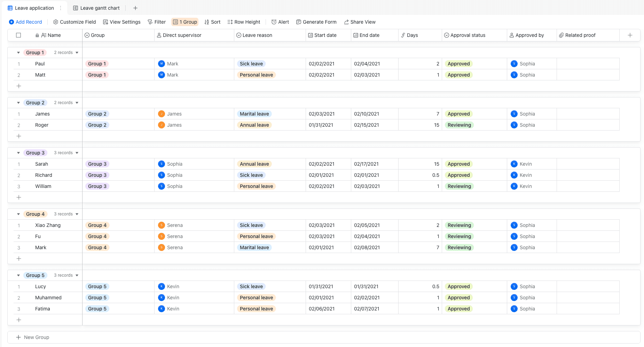Select the Days cell for Roger
Viewport: 644px width, 347px height.
(420, 125)
